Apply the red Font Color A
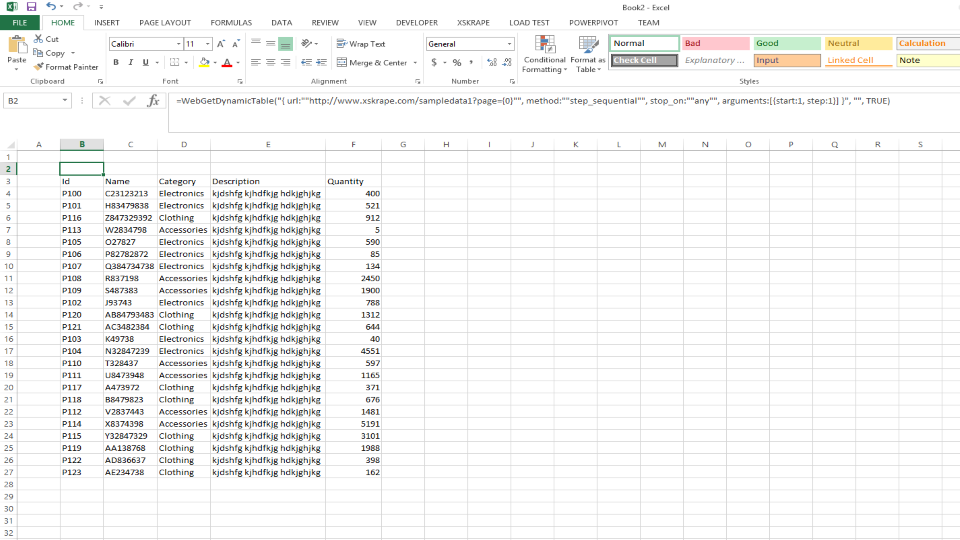Screen dimensions: 960x540 click(227, 62)
